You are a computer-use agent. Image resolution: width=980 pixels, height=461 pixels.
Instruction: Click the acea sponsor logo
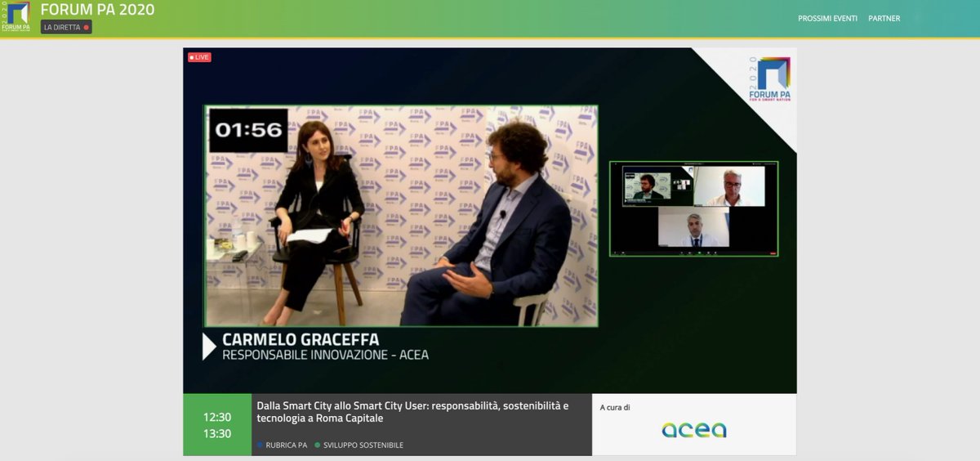[694, 430]
